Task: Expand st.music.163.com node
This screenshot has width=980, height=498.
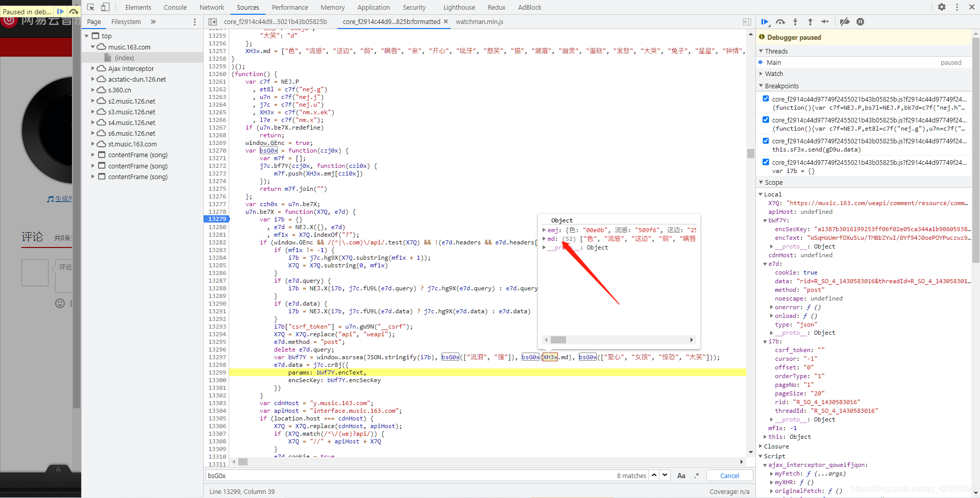Action: tap(93, 144)
